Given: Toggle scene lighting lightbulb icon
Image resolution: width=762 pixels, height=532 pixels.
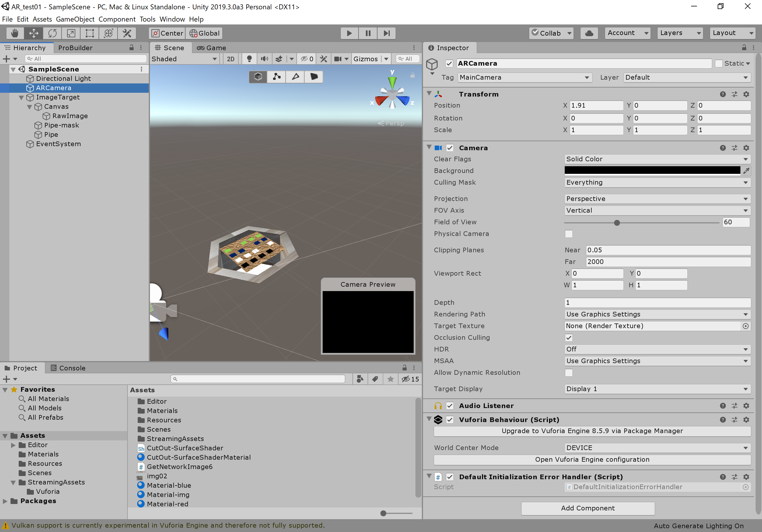Looking at the screenshot, I should (x=249, y=59).
